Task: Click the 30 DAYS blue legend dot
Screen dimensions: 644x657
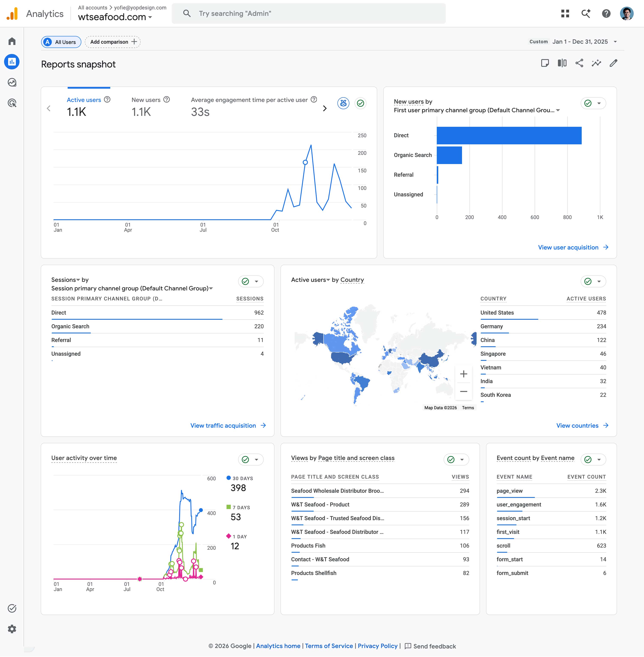Action: click(x=229, y=478)
